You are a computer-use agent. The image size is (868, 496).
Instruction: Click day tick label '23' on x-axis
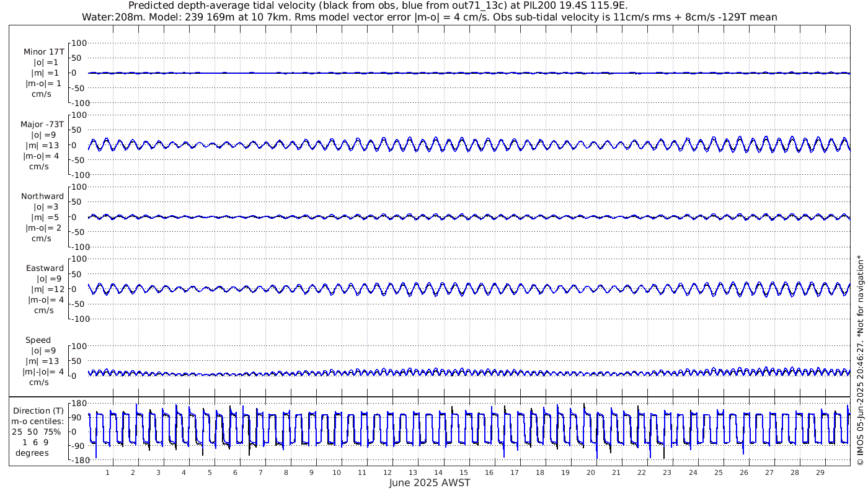coord(667,472)
